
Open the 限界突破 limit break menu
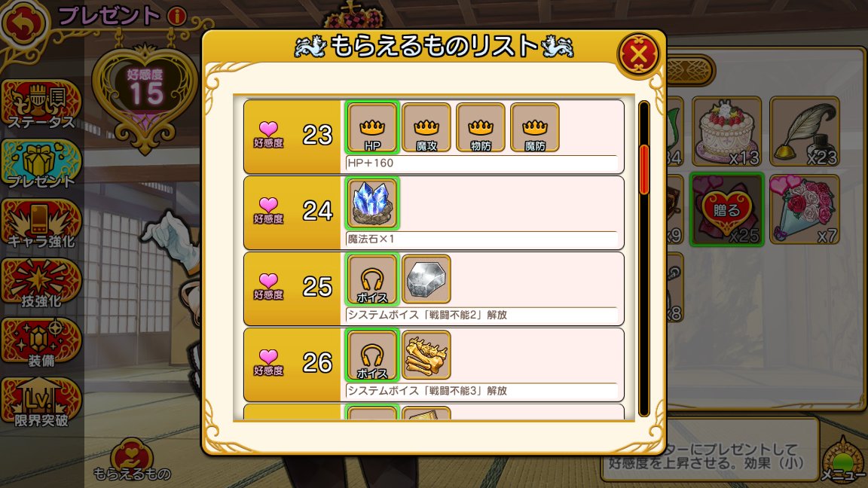tap(41, 404)
